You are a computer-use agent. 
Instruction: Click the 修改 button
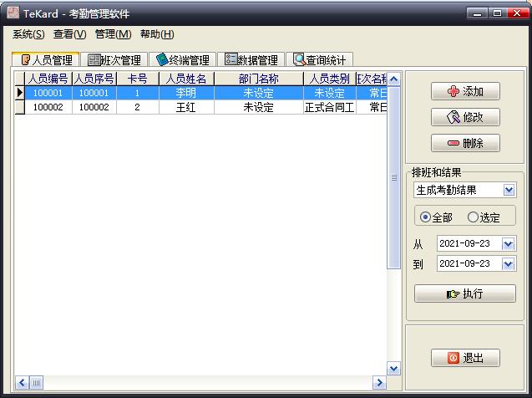(465, 117)
